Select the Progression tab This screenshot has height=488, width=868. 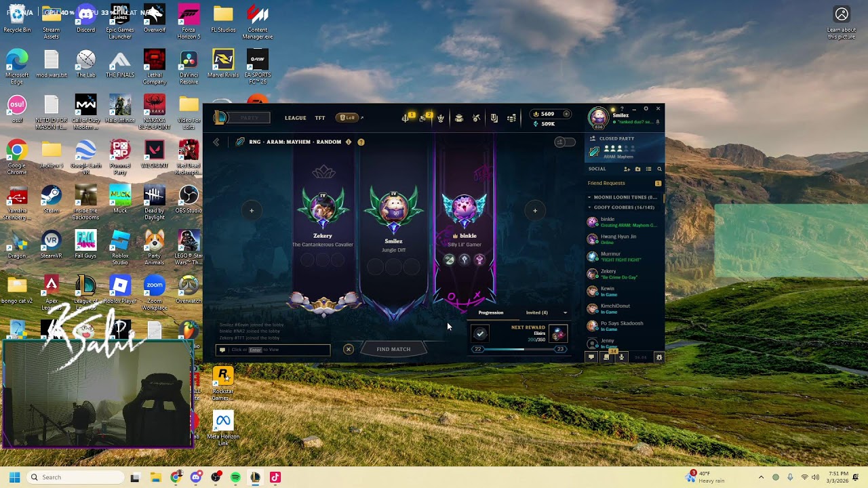coord(491,313)
